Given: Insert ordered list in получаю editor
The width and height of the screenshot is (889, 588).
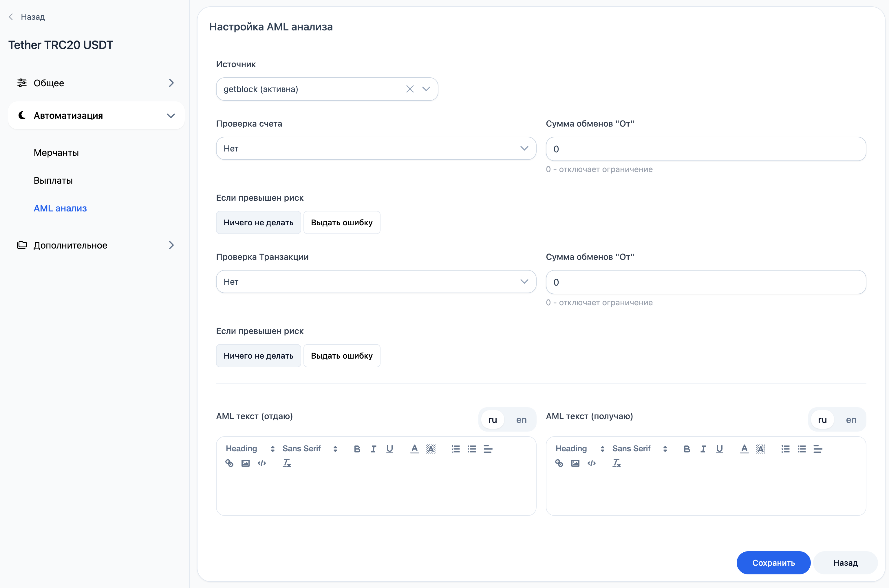Looking at the screenshot, I should (786, 449).
